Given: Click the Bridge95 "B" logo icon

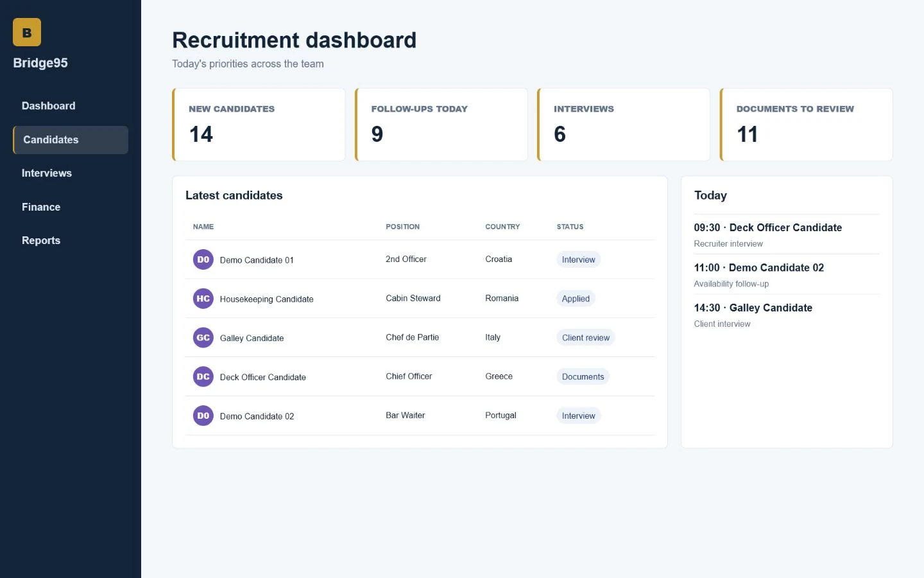Looking at the screenshot, I should click(27, 32).
